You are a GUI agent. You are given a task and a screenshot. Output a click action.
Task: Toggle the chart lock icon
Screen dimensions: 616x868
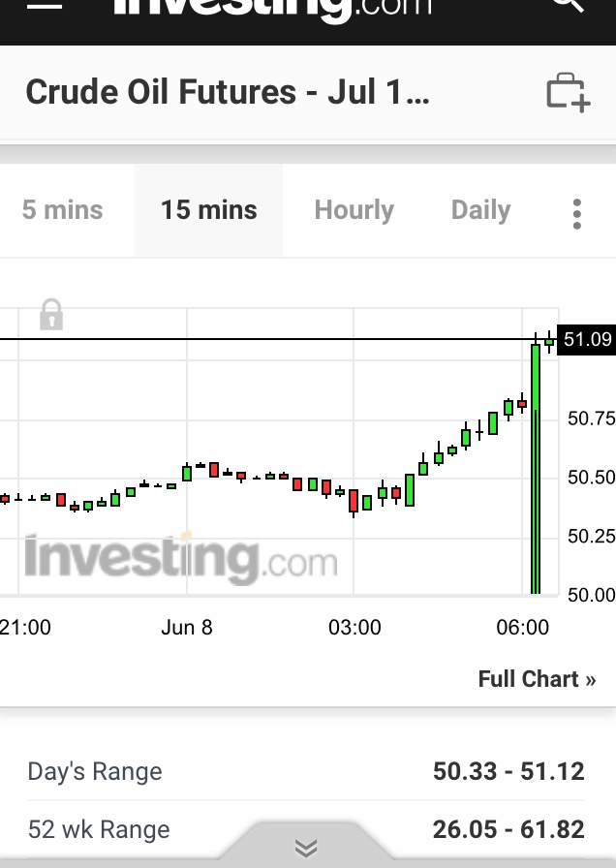(x=51, y=315)
